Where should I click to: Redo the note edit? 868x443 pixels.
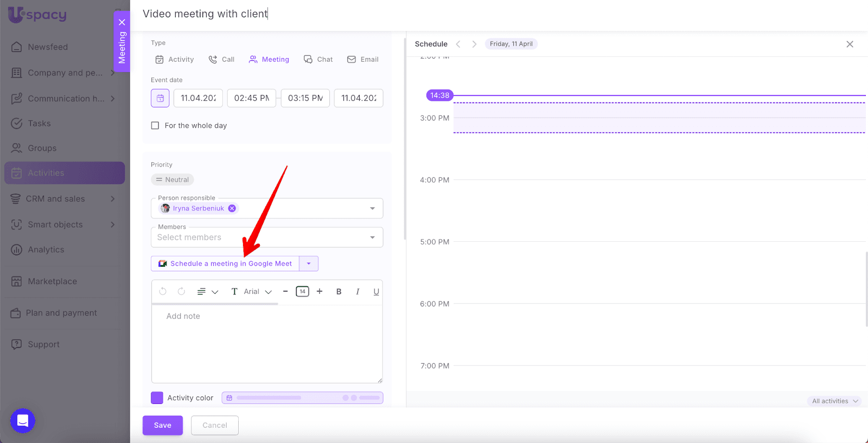point(181,292)
